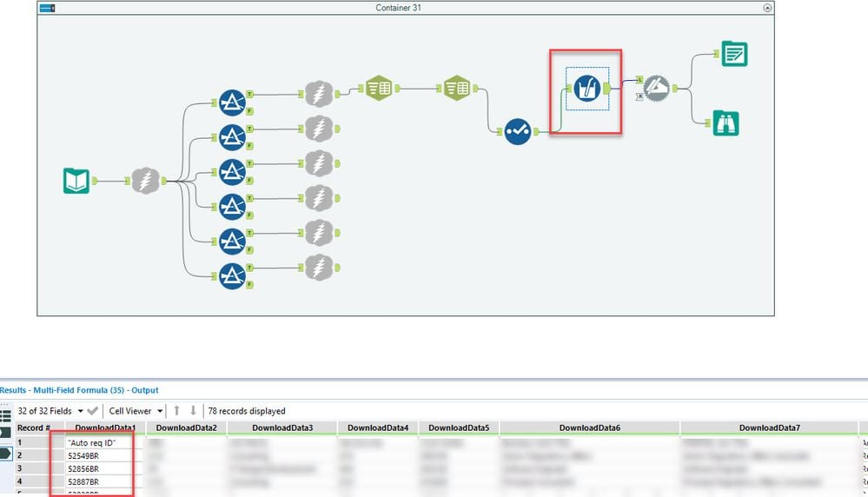Click gray lightning tool after the second Filter
Viewport: 868px width, 497px height.
pos(320,129)
